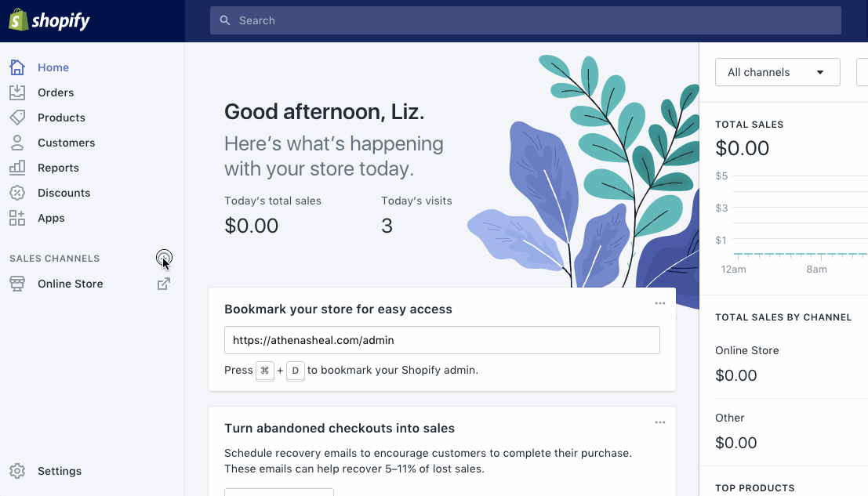
Task: Click the Home house icon
Action: point(17,67)
